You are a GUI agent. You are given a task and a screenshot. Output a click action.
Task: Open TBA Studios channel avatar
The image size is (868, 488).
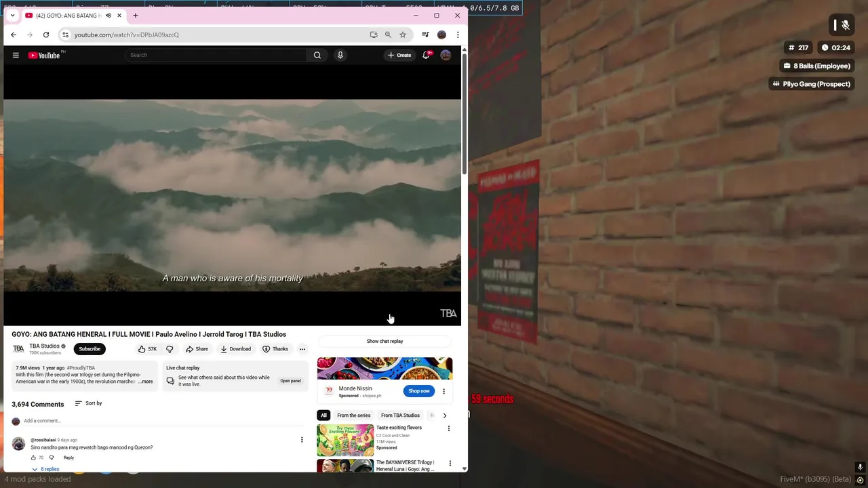pos(18,349)
